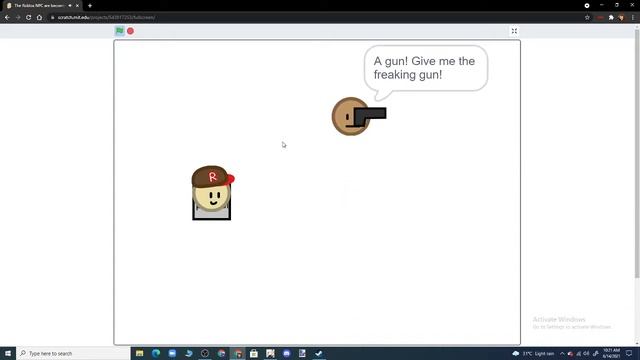This screenshot has width=640, height=360.
Task: Open the Chrome three-dot menu
Action: (633, 18)
